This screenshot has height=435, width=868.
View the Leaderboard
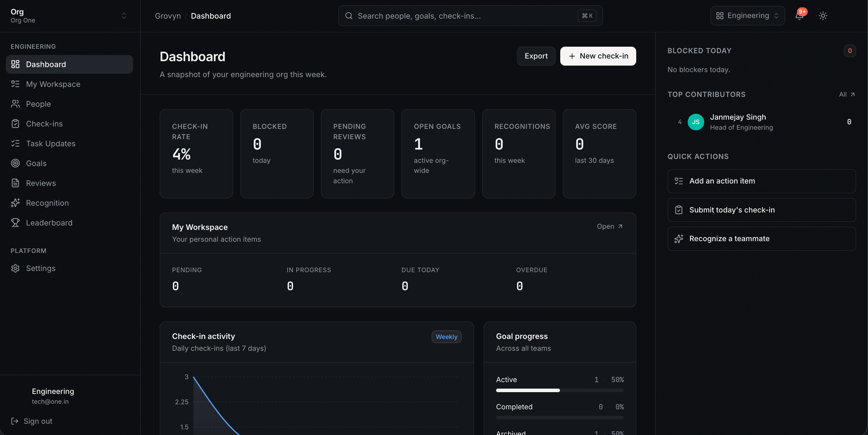69,223
